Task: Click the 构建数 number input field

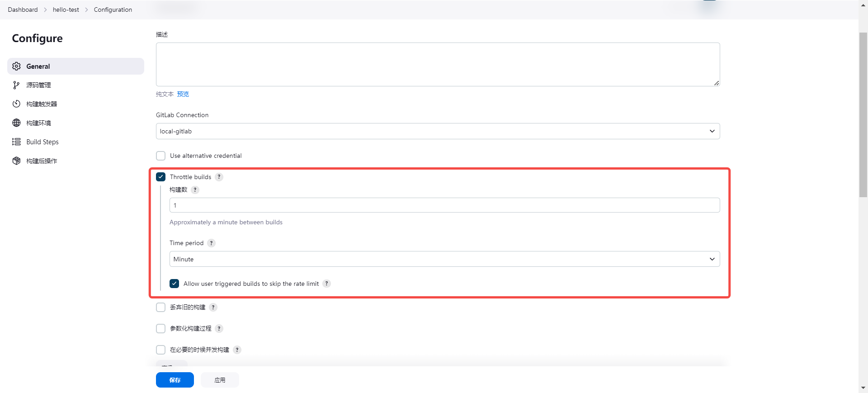Action: point(444,205)
